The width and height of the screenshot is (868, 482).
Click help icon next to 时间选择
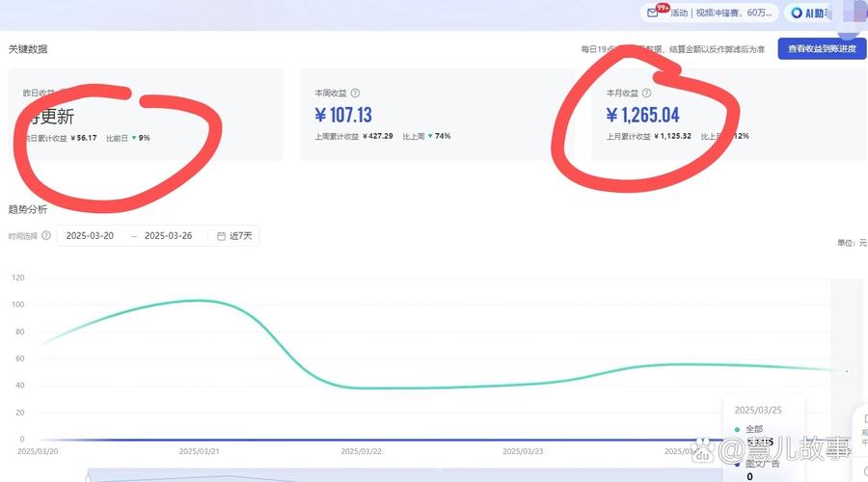(x=46, y=235)
